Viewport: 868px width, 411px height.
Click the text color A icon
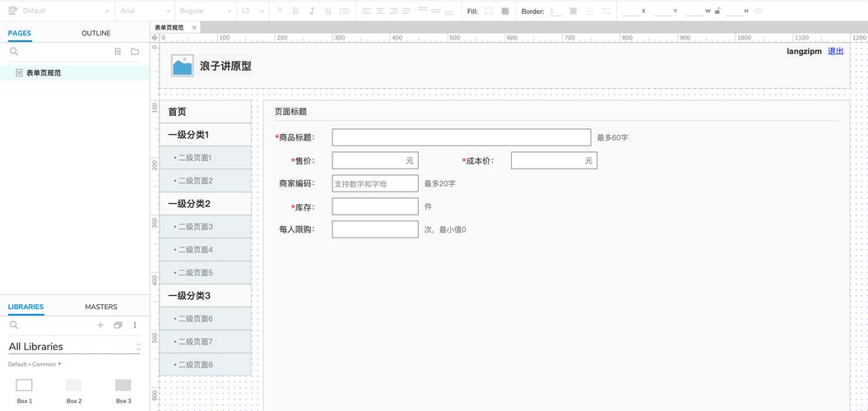pyautogui.click(x=280, y=11)
